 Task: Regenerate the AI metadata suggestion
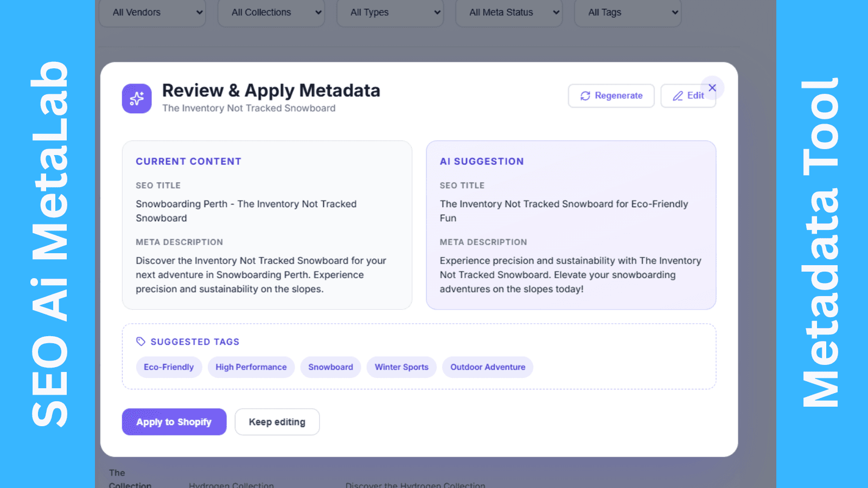611,95
